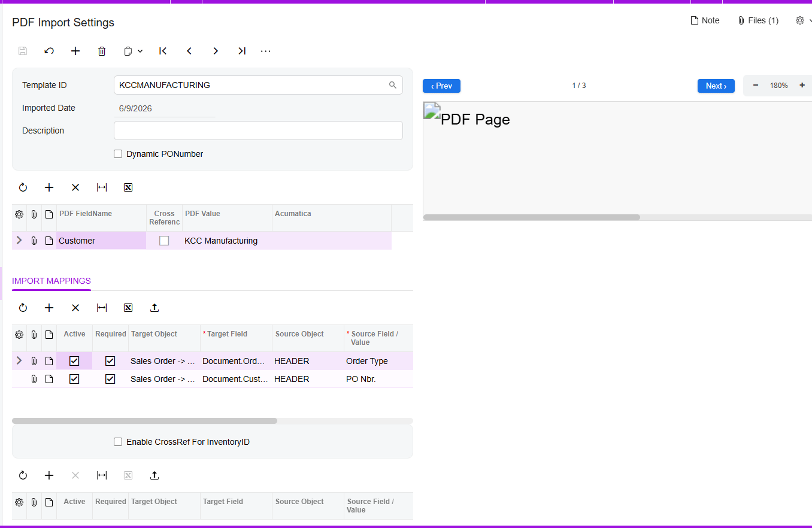Viewport: 812px width, 528px height.
Task: Go to the last record
Action: coord(242,51)
